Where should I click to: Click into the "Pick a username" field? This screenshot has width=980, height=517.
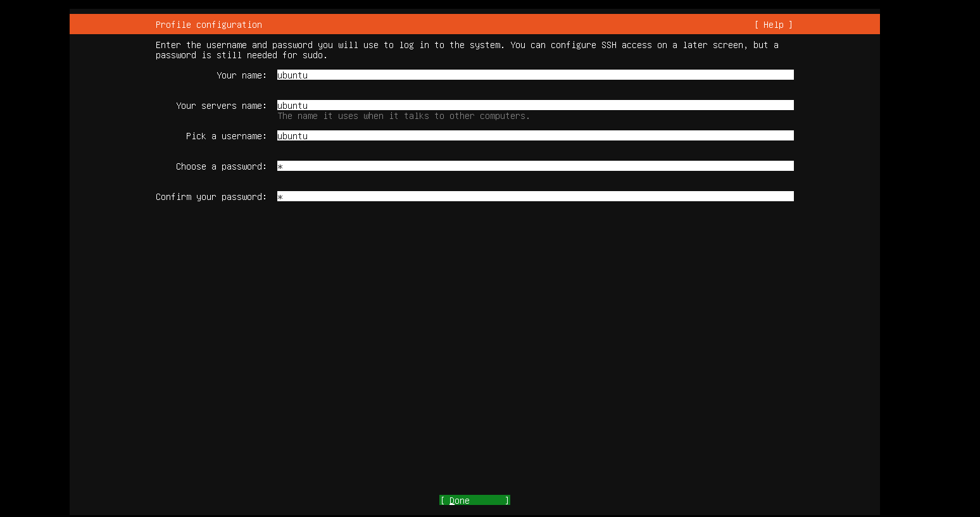(x=535, y=135)
